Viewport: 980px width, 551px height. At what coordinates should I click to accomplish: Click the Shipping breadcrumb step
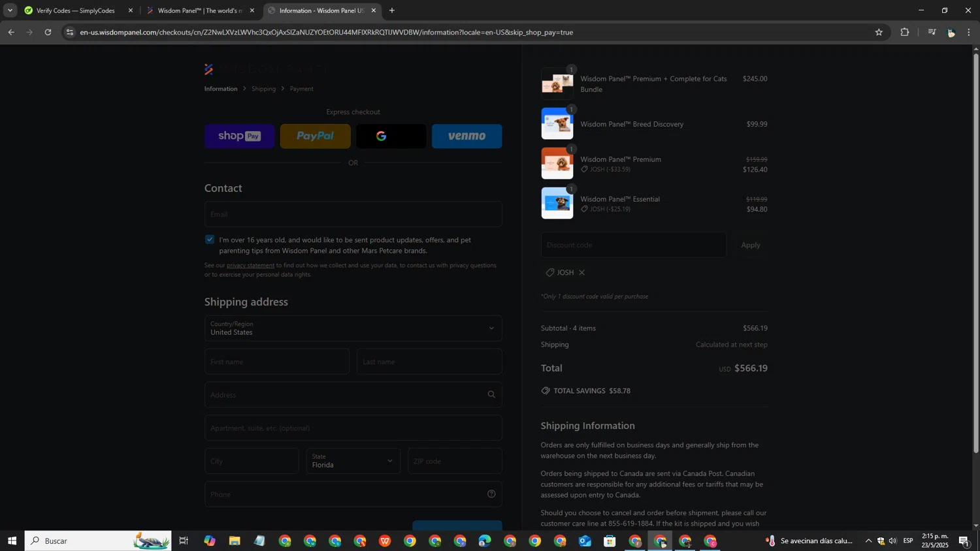point(264,89)
